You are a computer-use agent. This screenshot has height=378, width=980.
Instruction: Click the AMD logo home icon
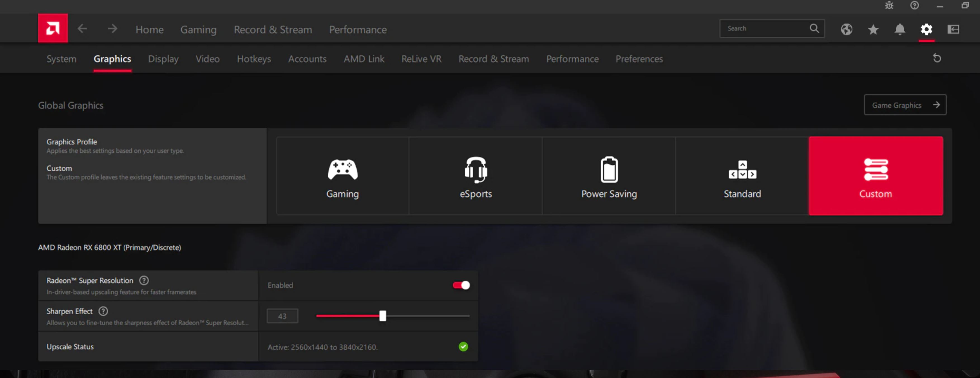(53, 28)
